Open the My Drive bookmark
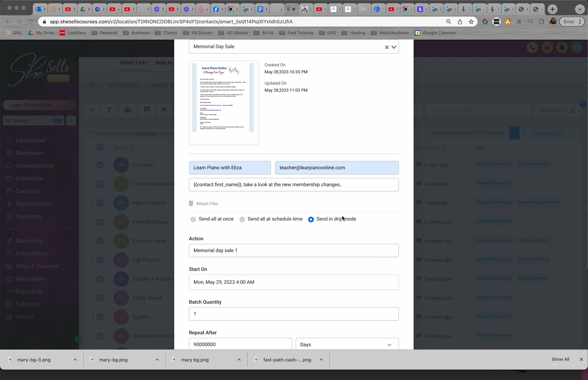 (x=41, y=33)
